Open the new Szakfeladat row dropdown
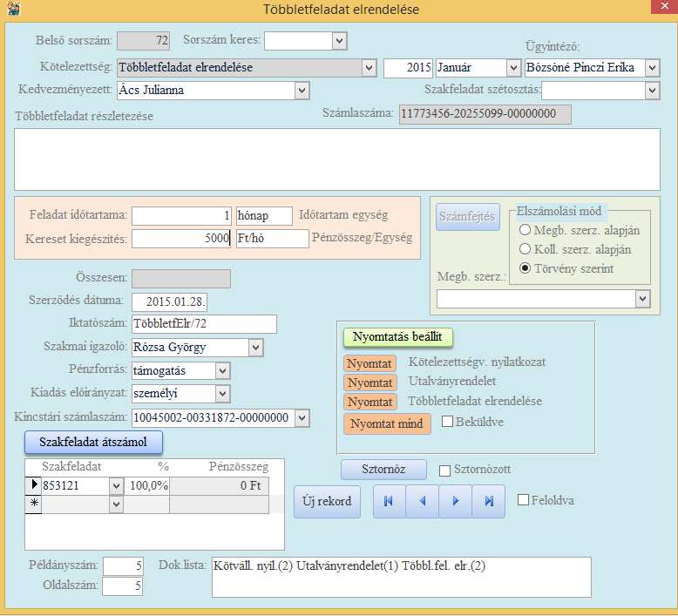This screenshot has width=678, height=616. (116, 504)
